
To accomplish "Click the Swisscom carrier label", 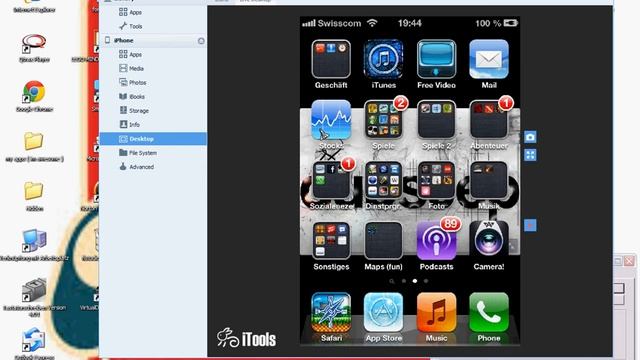I will pyautogui.click(x=339, y=23).
